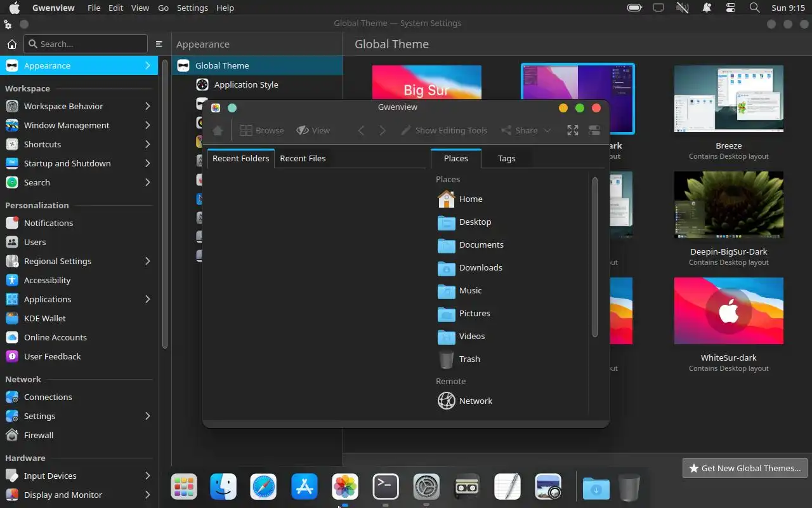
Task: Click System Settings home icon beside search
Action: click(x=11, y=44)
